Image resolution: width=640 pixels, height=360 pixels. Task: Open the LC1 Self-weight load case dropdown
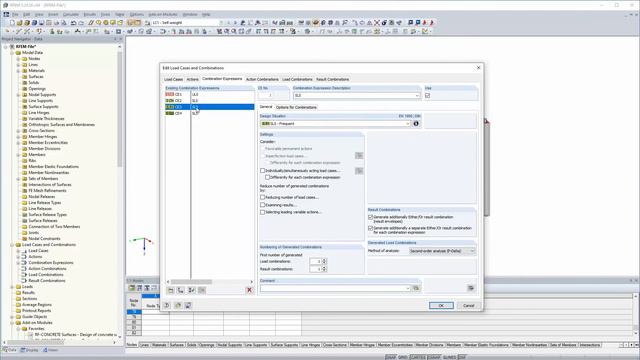(221, 23)
